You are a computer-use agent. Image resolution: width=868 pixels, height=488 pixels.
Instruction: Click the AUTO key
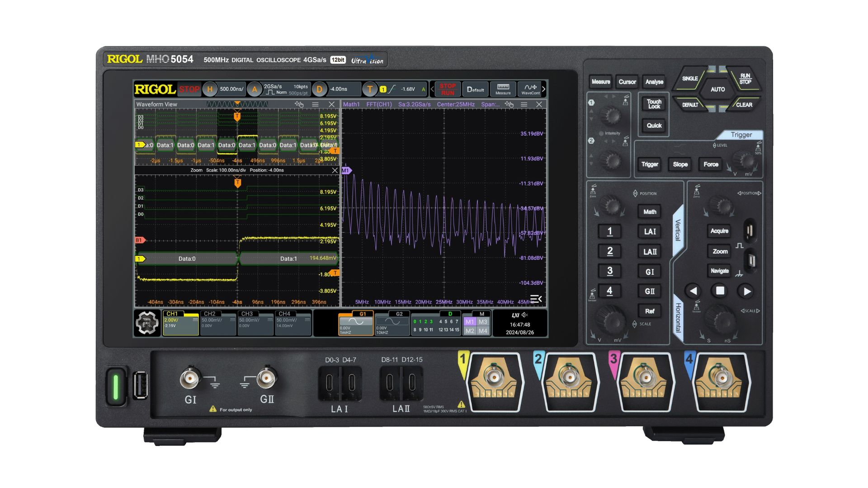click(717, 89)
